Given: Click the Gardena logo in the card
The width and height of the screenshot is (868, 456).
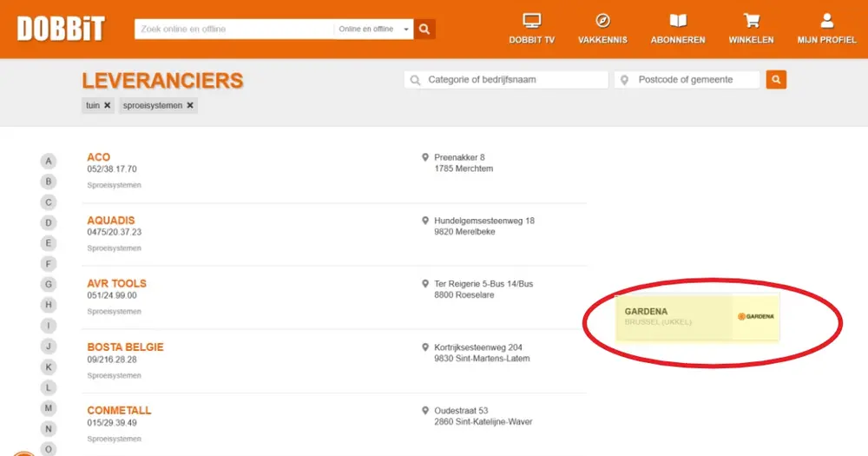Looking at the screenshot, I should pyautogui.click(x=756, y=316).
